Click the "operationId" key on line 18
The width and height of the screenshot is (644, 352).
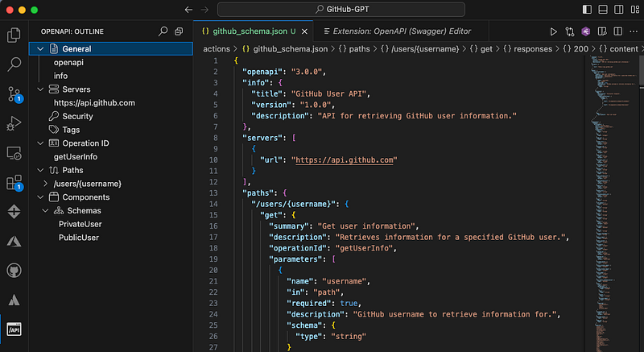tap(299, 248)
